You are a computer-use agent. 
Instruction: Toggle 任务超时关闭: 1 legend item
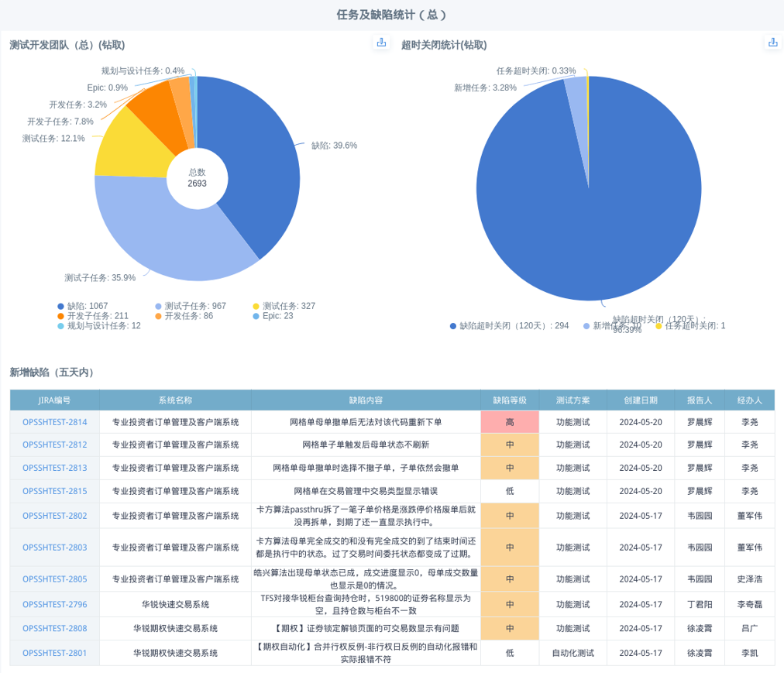(x=690, y=326)
